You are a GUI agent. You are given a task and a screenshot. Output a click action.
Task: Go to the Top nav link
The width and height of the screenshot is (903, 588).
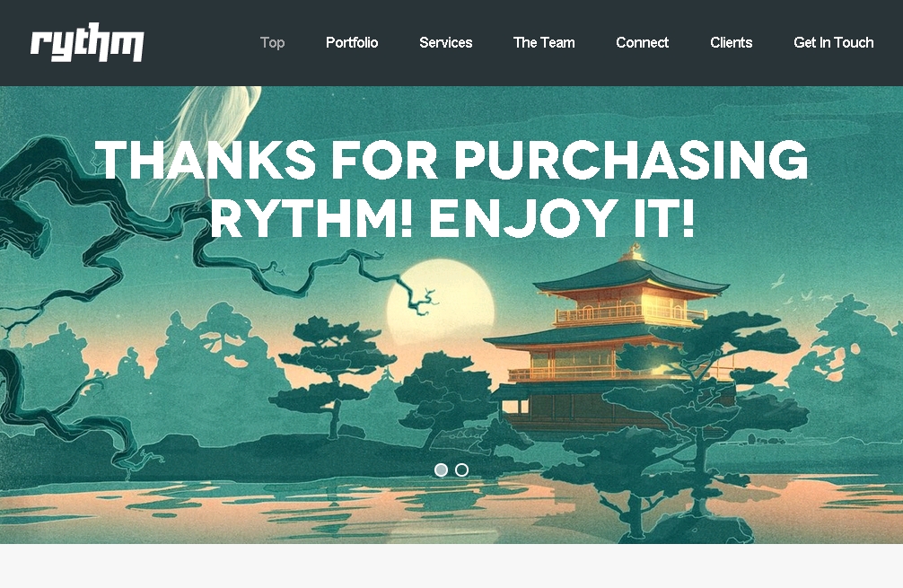272,42
